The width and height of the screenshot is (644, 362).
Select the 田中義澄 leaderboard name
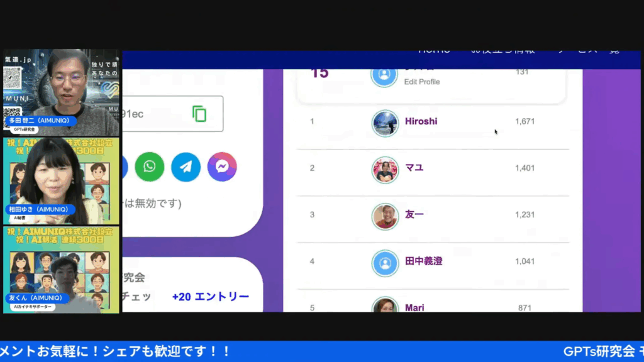[423, 261]
